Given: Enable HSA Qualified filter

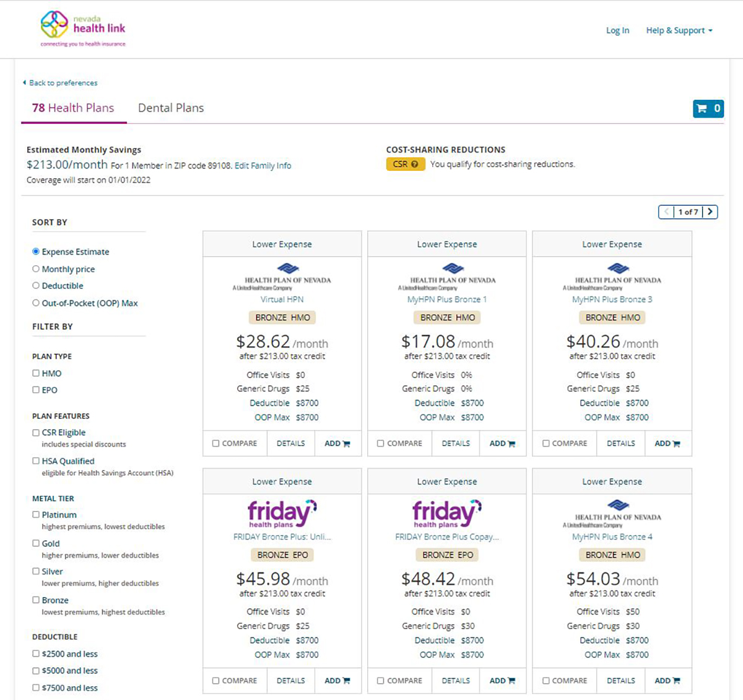Looking at the screenshot, I should (36, 461).
